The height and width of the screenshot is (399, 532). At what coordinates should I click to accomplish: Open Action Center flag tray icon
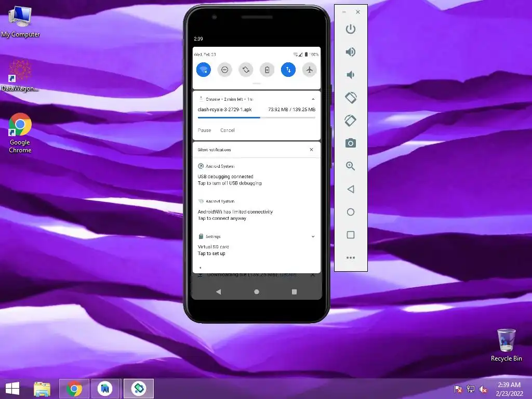tap(458, 389)
